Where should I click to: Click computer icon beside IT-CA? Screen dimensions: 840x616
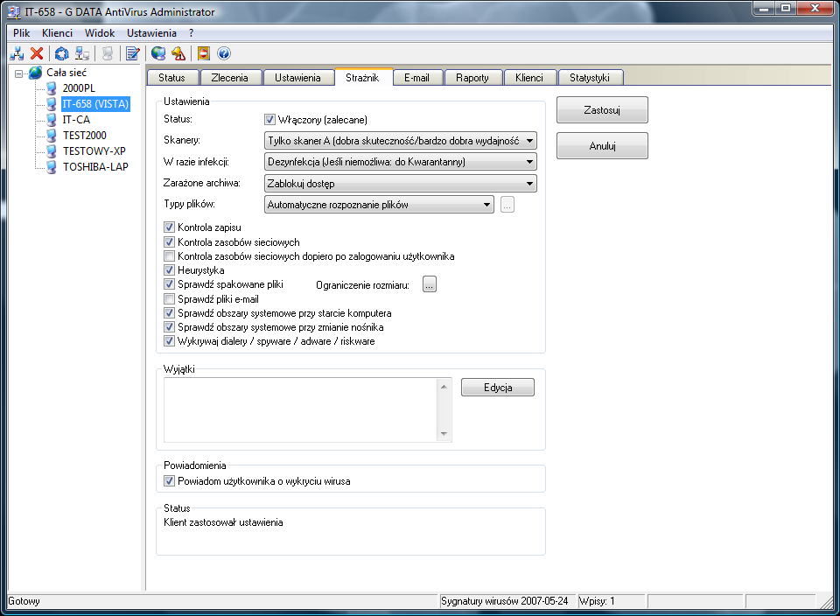[52, 120]
